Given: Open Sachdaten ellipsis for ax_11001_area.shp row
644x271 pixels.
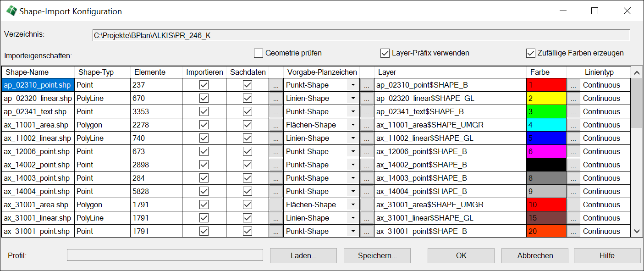Looking at the screenshot, I should tap(276, 125).
